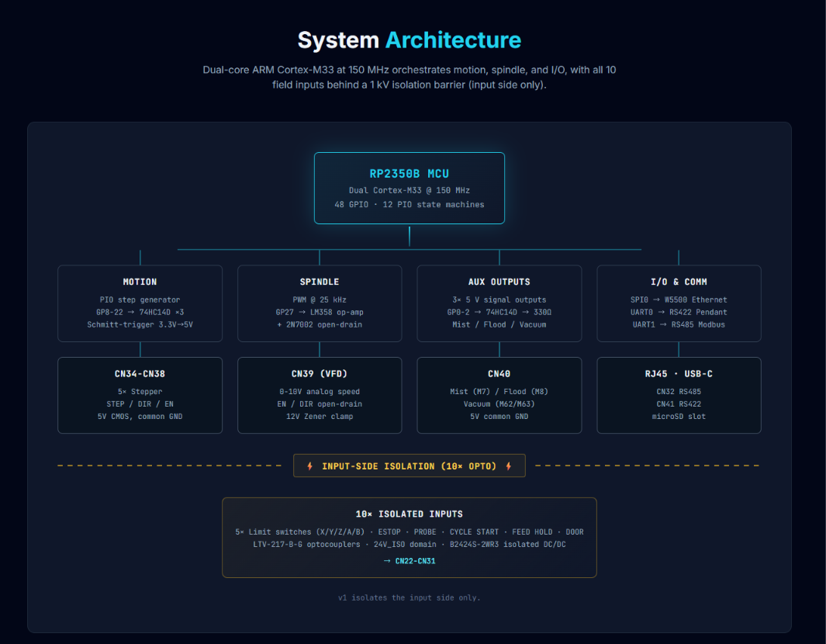Click 'PIO step generator' text
The image size is (826, 644).
pyautogui.click(x=140, y=299)
